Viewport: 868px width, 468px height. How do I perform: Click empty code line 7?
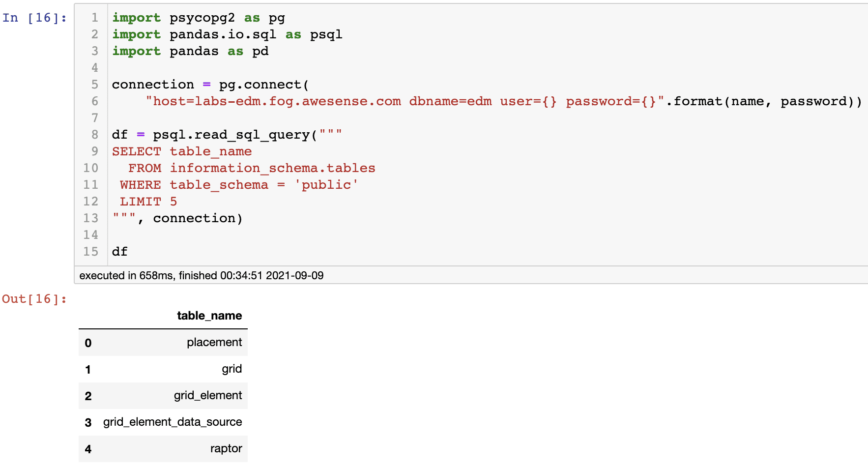tap(487, 118)
